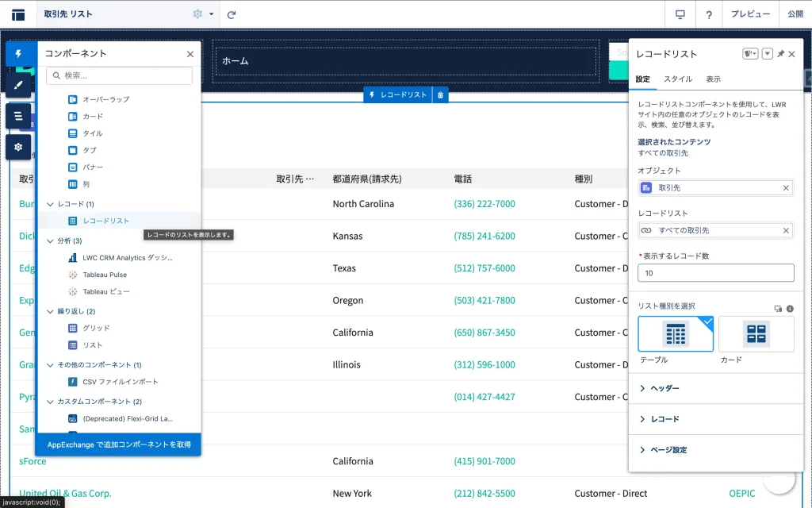Collapse the 分析 (3) component group
Screen dimensions: 812x508
51,241
